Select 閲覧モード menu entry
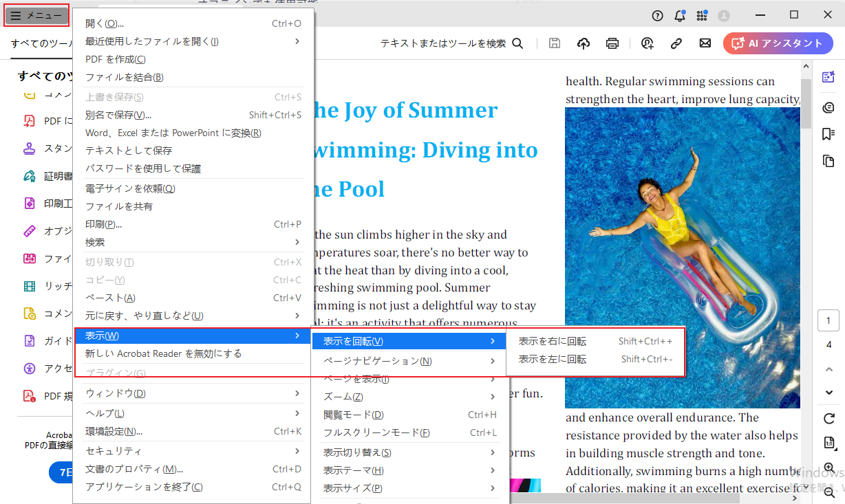845x504 pixels. pyautogui.click(x=409, y=415)
